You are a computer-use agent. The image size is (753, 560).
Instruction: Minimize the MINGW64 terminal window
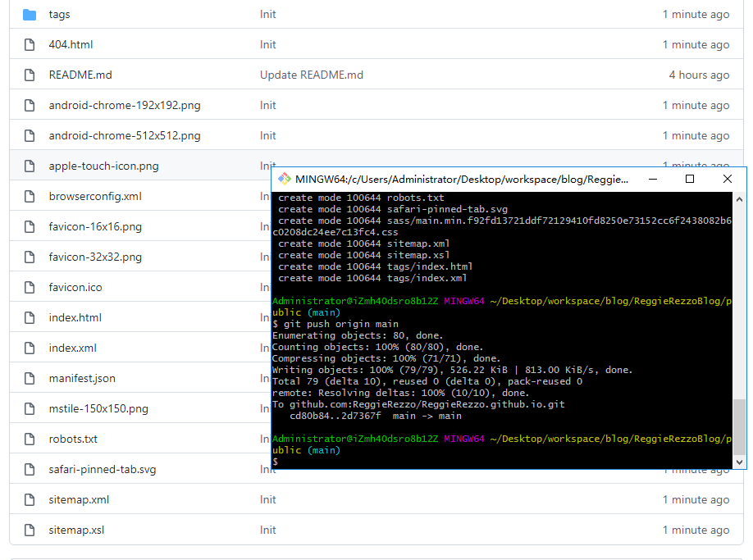coord(652,179)
